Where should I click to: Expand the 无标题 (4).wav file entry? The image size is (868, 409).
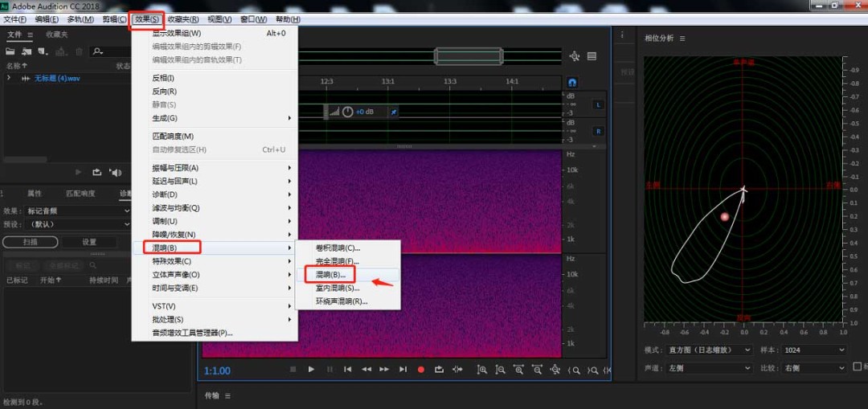9,78
